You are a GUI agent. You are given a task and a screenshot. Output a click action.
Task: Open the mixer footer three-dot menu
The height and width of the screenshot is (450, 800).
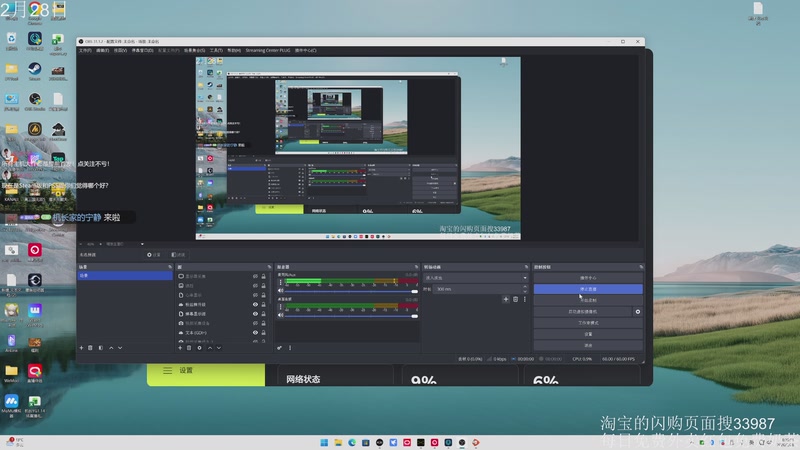(290, 348)
